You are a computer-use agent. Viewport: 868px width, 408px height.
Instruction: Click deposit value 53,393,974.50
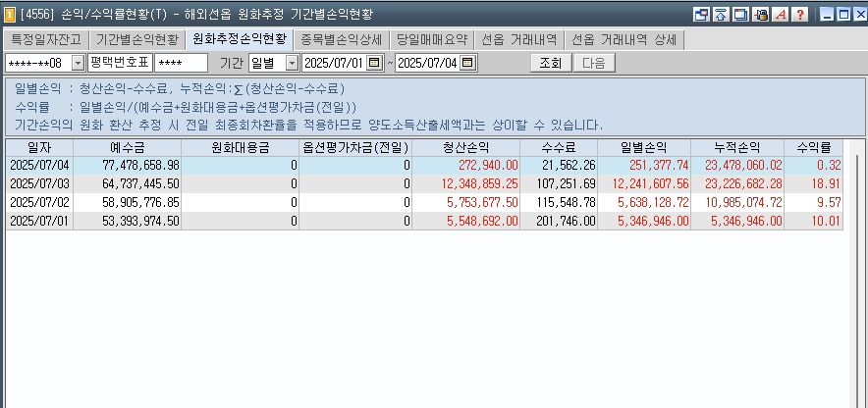(x=140, y=222)
